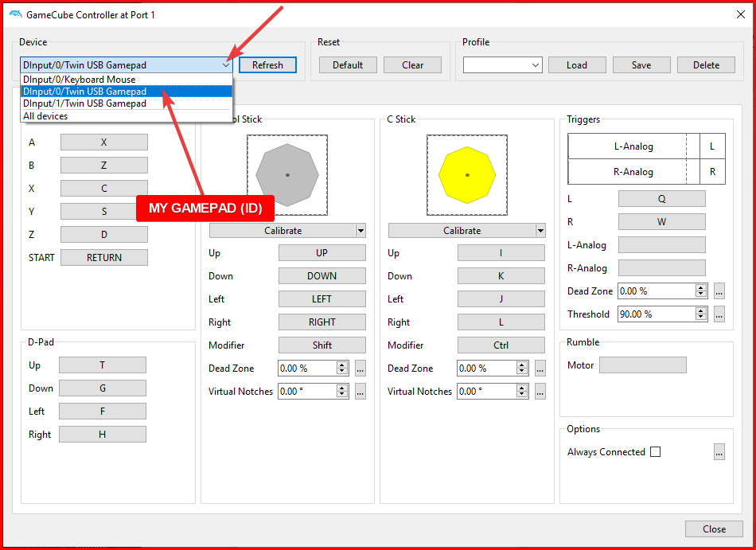Image resolution: width=756 pixels, height=550 pixels.
Task: Open Always Connected advanced settings ellipsis
Action: (719, 452)
